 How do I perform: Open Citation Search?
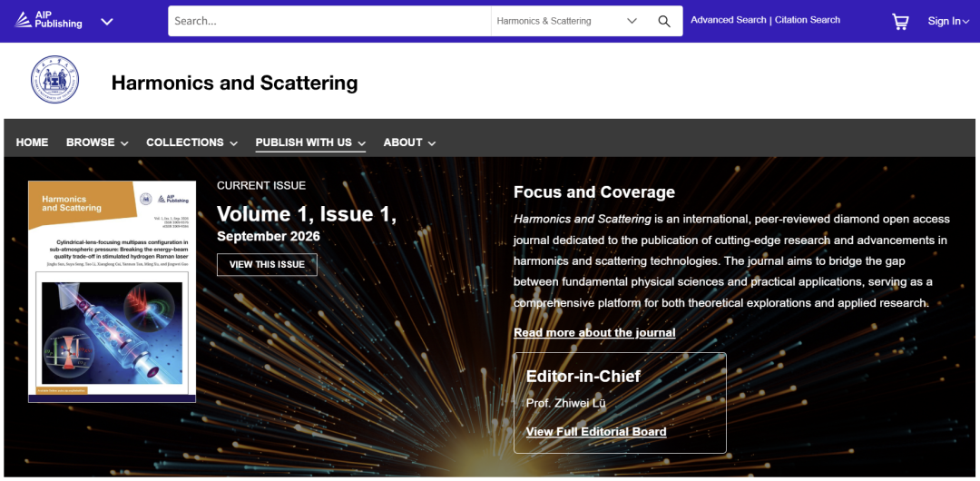808,20
